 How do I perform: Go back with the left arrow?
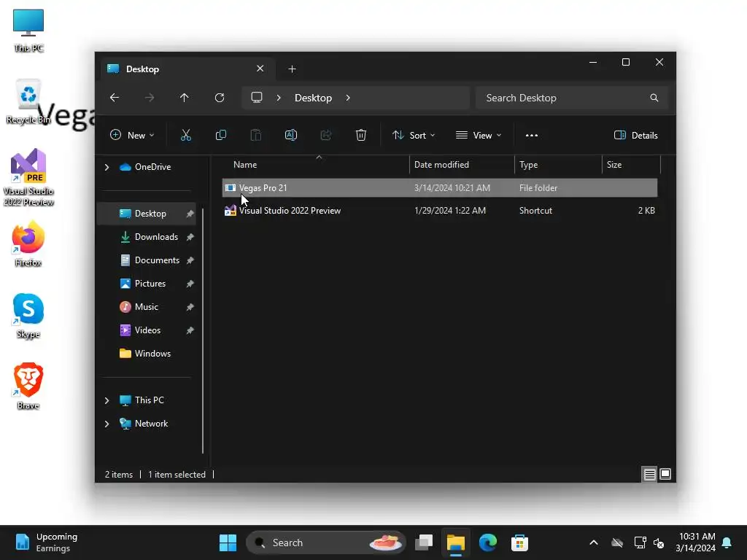115,98
